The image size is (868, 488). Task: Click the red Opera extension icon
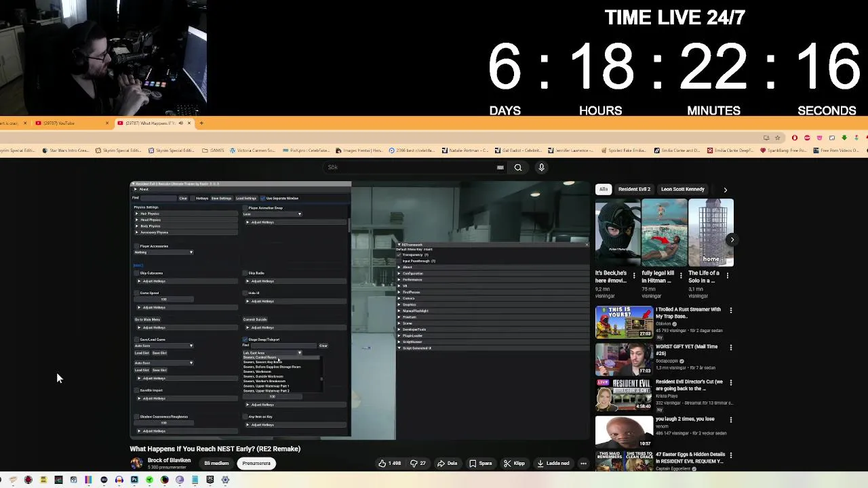click(795, 138)
